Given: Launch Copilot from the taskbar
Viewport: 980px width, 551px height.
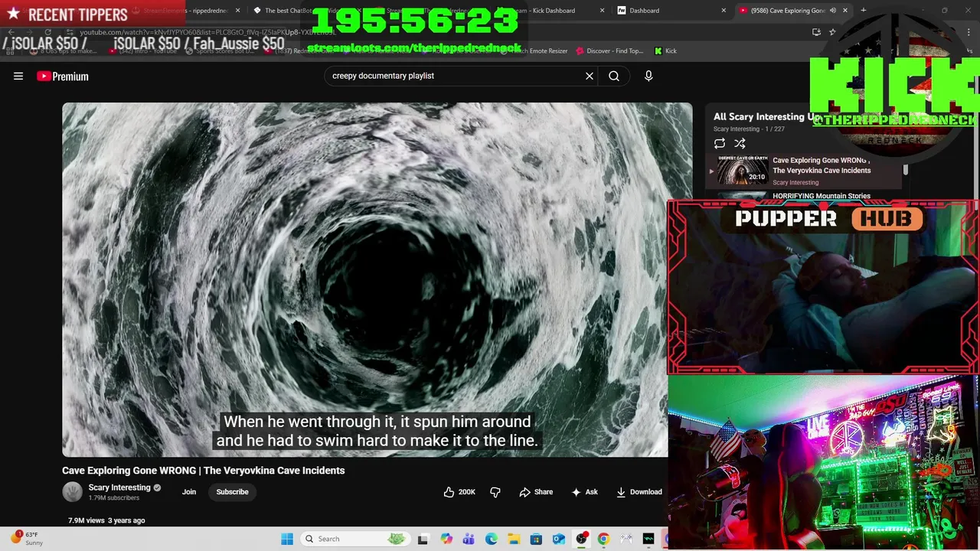Looking at the screenshot, I should [446, 539].
